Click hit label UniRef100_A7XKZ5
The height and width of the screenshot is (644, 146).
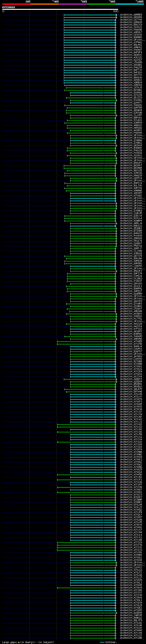point(131,580)
